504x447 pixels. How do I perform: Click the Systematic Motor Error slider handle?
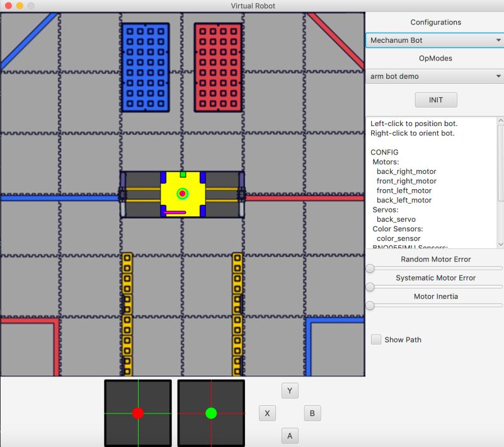[370, 287]
